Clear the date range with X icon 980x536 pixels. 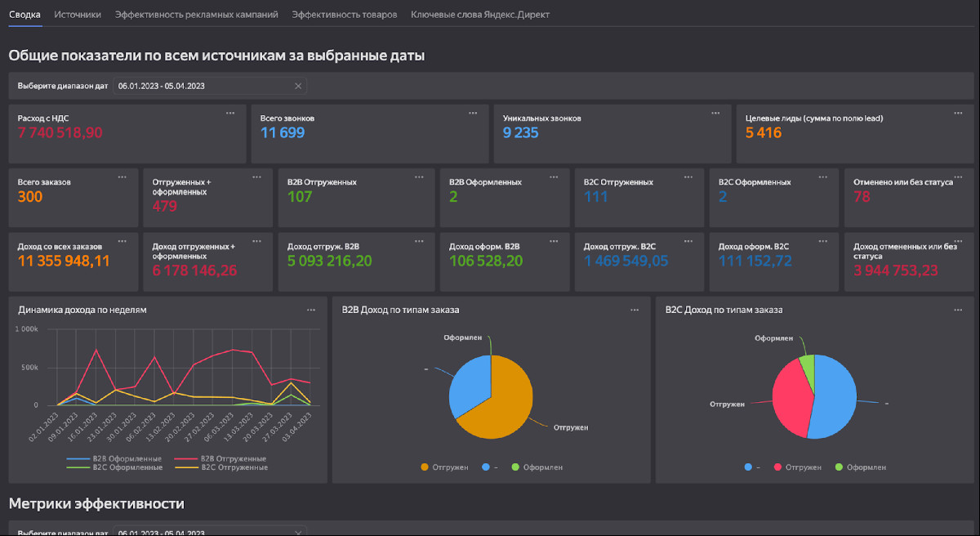tap(298, 86)
